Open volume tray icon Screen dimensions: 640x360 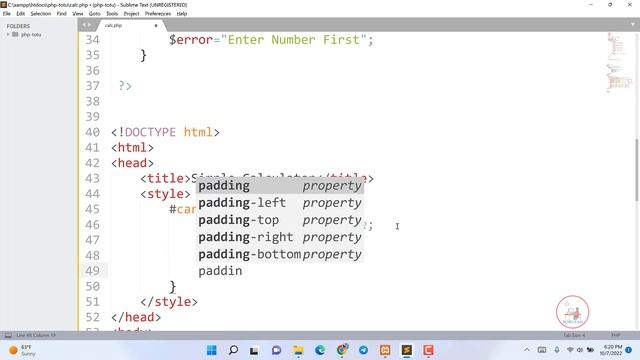(580, 350)
